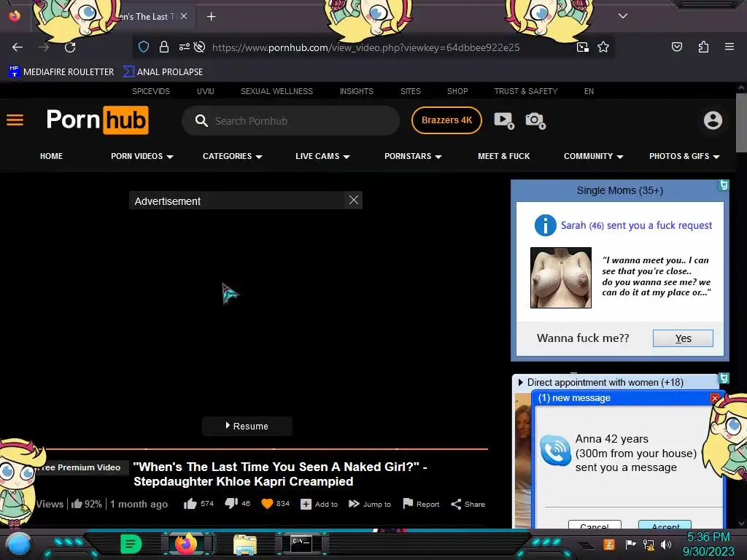747x560 pixels.
Task: Open the user account icon
Action: (x=713, y=120)
